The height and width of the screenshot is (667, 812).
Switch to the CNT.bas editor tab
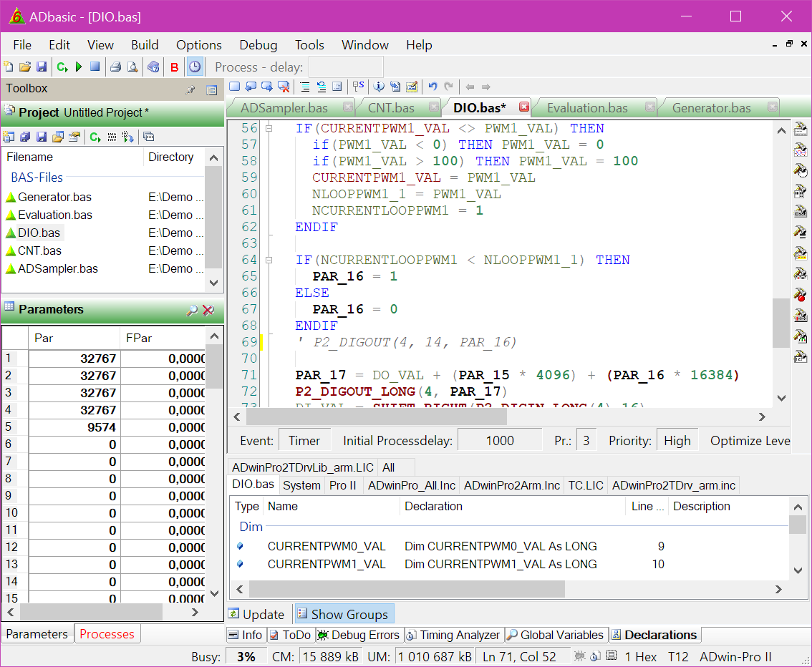tap(391, 107)
